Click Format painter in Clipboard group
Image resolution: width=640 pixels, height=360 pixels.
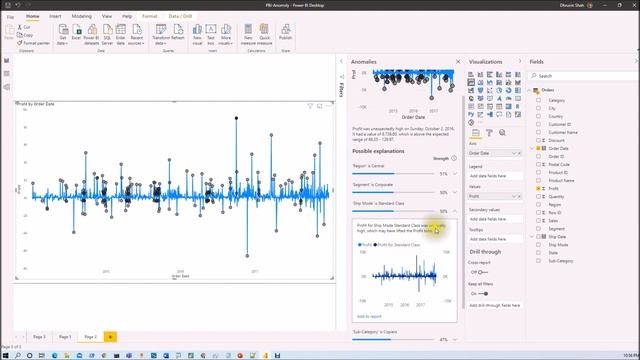tap(33, 43)
